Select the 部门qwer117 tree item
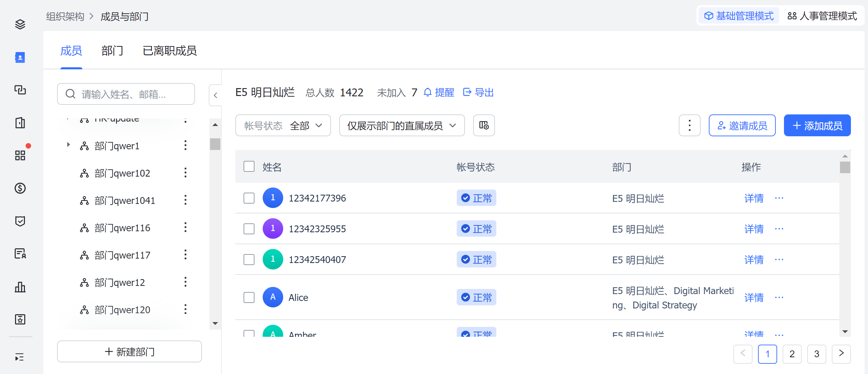The image size is (868, 374). click(x=122, y=255)
